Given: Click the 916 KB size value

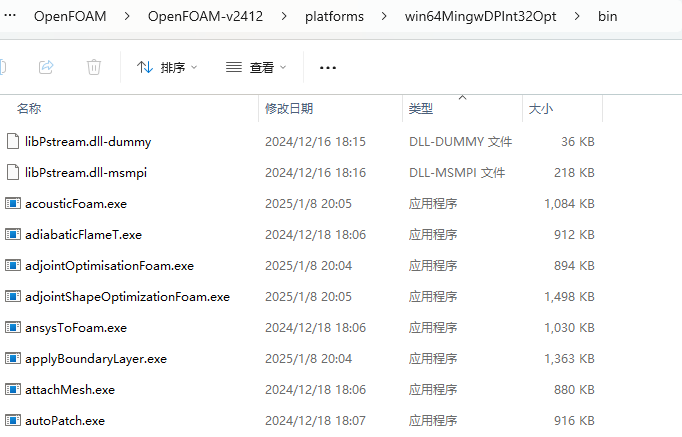Looking at the screenshot, I should click(x=574, y=421).
